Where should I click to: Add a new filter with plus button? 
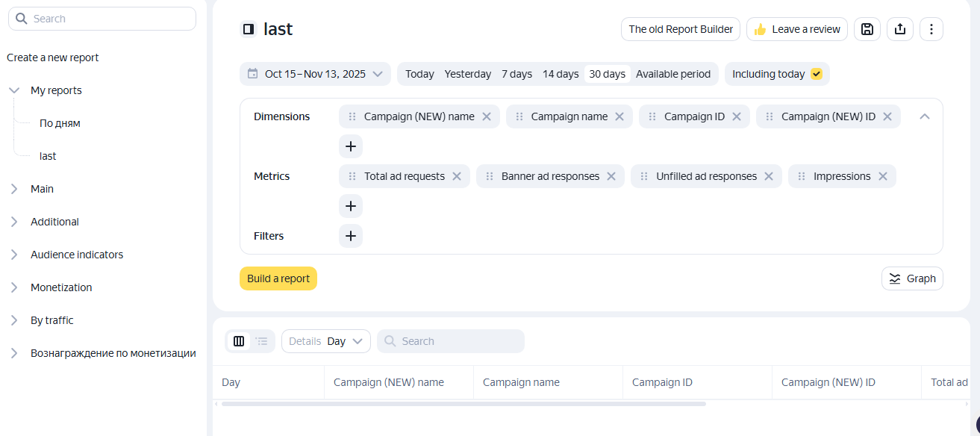click(x=351, y=236)
